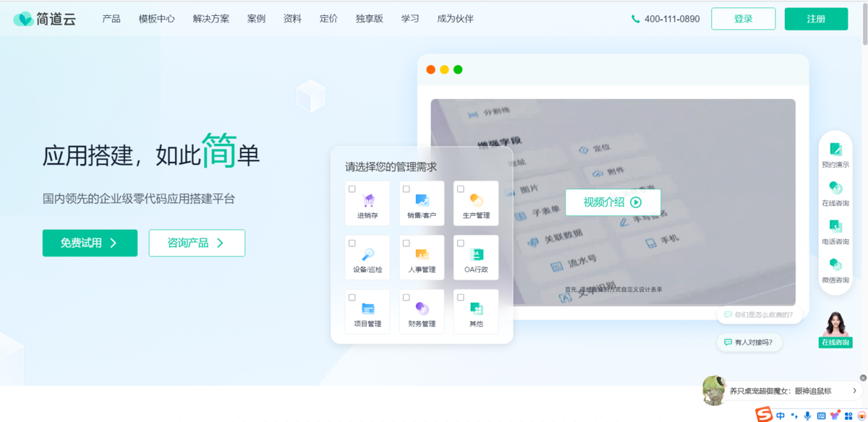The image size is (868, 422).
Task: Click the green window dot in the mockup
Action: [458, 69]
